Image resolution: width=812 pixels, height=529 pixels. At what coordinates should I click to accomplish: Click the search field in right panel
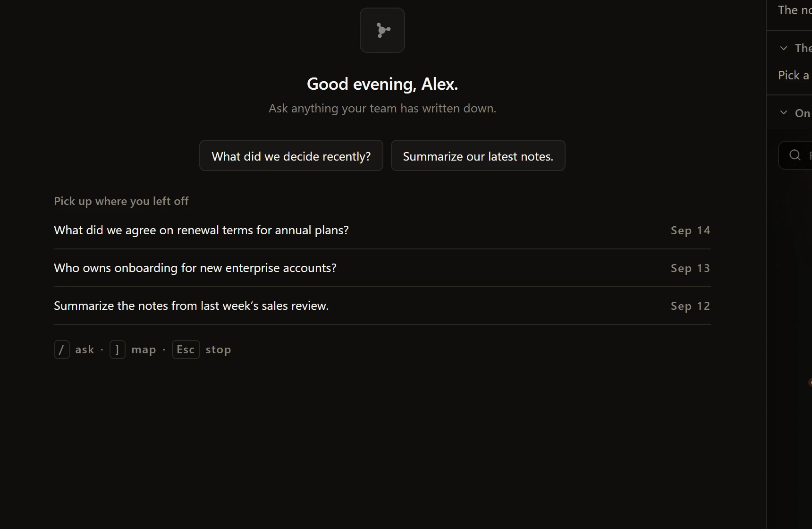pyautogui.click(x=795, y=155)
